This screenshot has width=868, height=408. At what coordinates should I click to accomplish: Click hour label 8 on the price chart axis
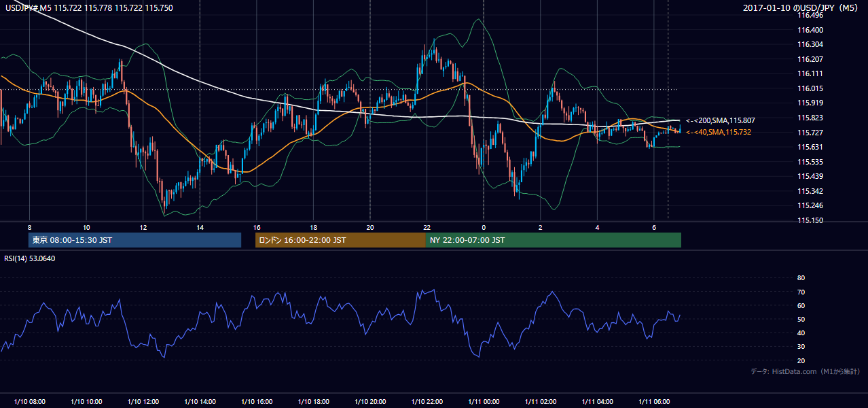click(29, 227)
